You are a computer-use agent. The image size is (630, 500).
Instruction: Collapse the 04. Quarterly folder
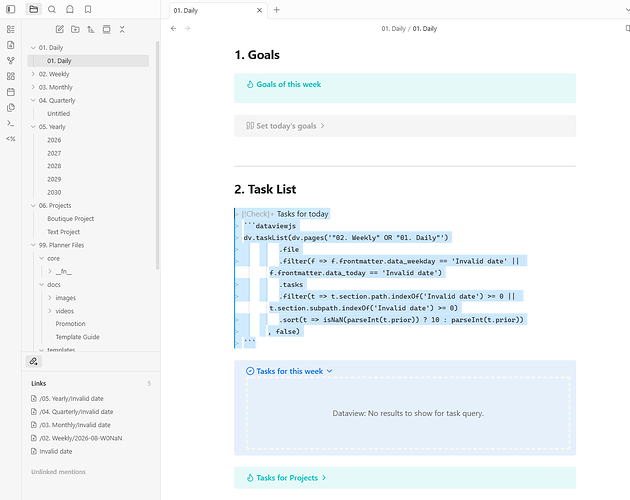click(33, 100)
